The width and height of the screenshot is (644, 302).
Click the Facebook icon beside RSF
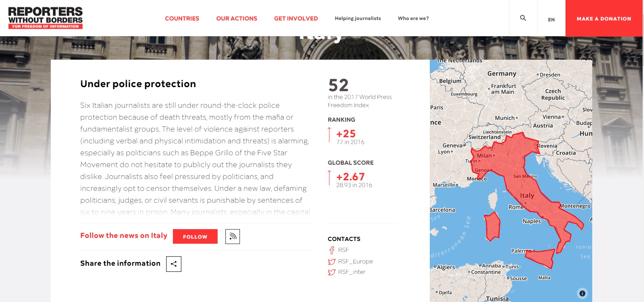pos(332,250)
